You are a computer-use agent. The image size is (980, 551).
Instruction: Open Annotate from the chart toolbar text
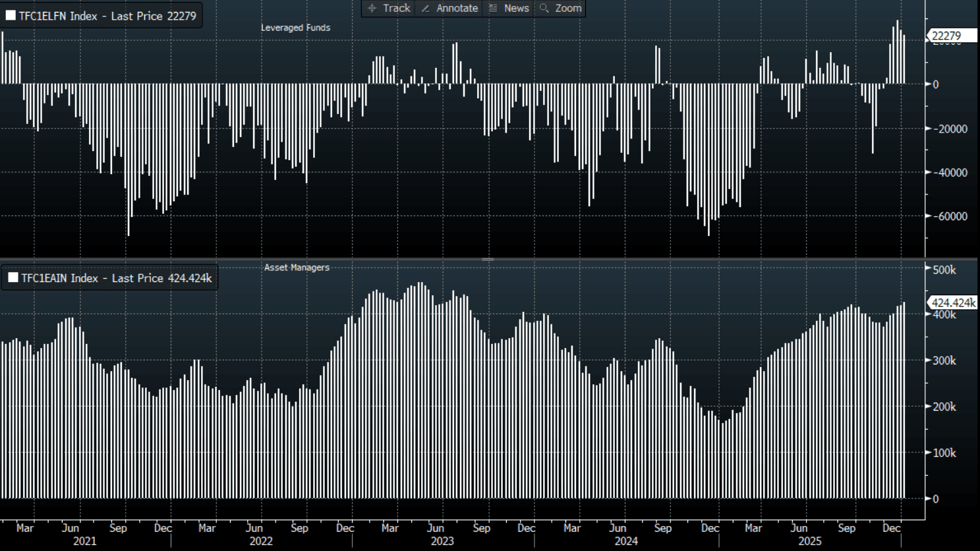click(457, 9)
